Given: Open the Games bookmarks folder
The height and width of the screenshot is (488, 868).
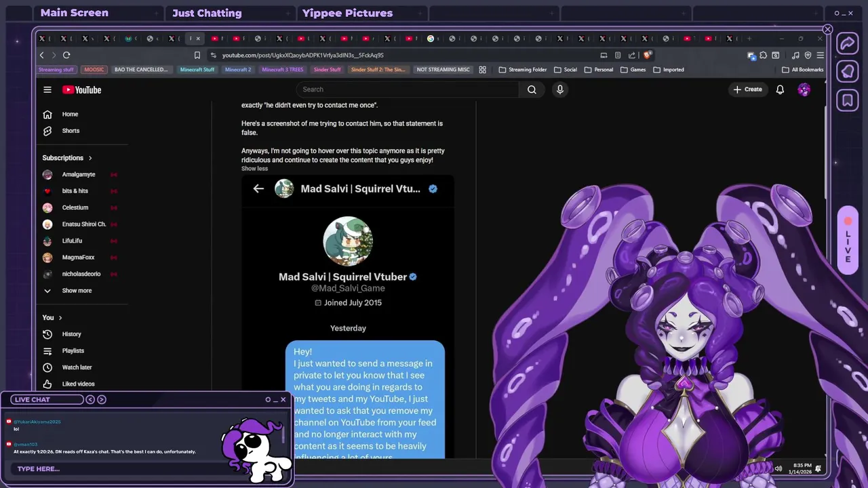Looking at the screenshot, I should point(633,70).
